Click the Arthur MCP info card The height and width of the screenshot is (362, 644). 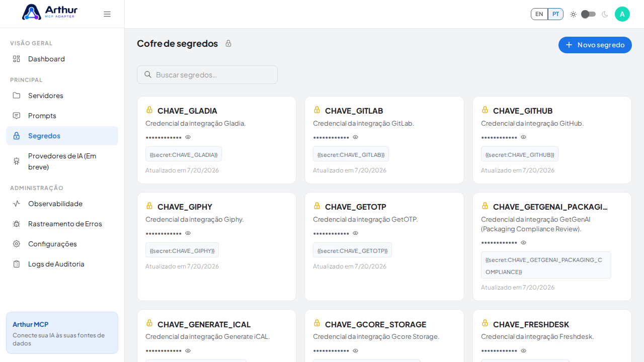62,333
